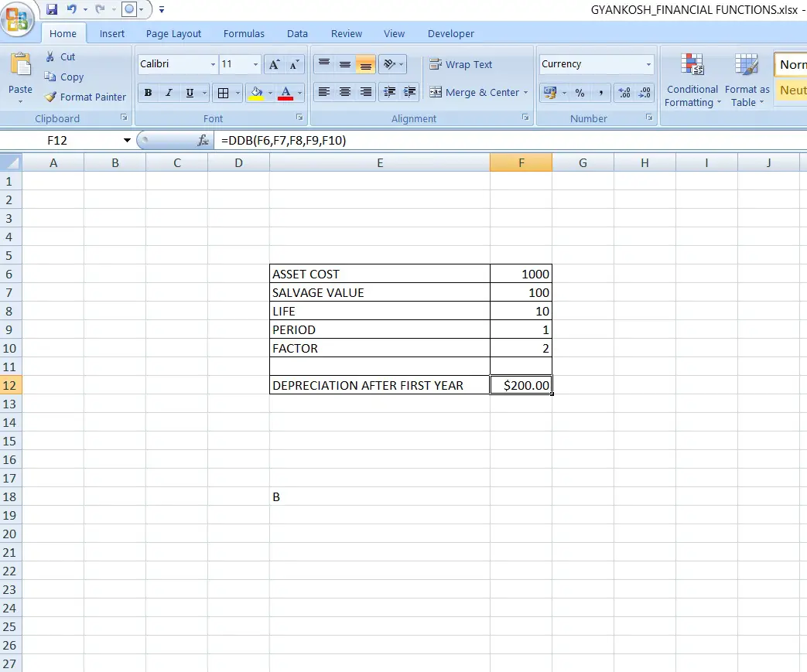Screen dimensions: 807x672
Task: Open font color dropdown arrow
Action: (299, 93)
